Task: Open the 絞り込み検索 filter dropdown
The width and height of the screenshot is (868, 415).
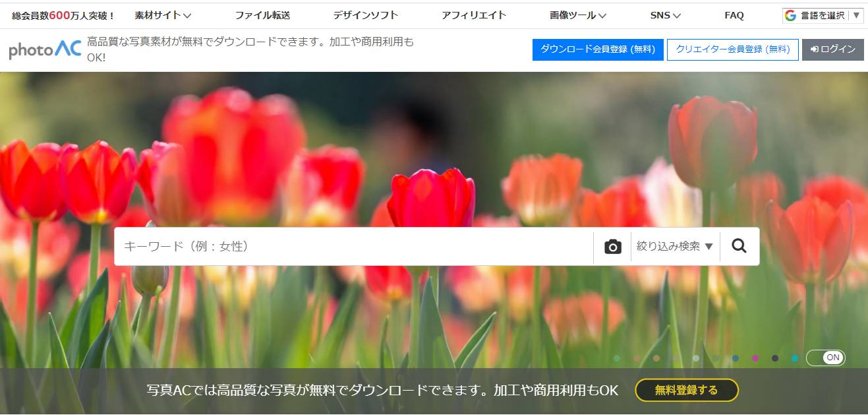Action: coord(675,246)
